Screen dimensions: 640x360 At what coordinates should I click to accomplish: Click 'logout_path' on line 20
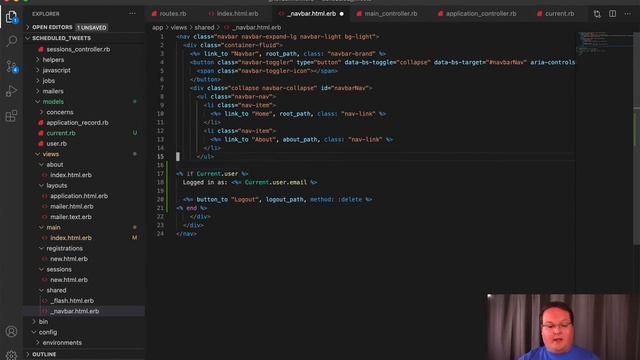[285, 200]
